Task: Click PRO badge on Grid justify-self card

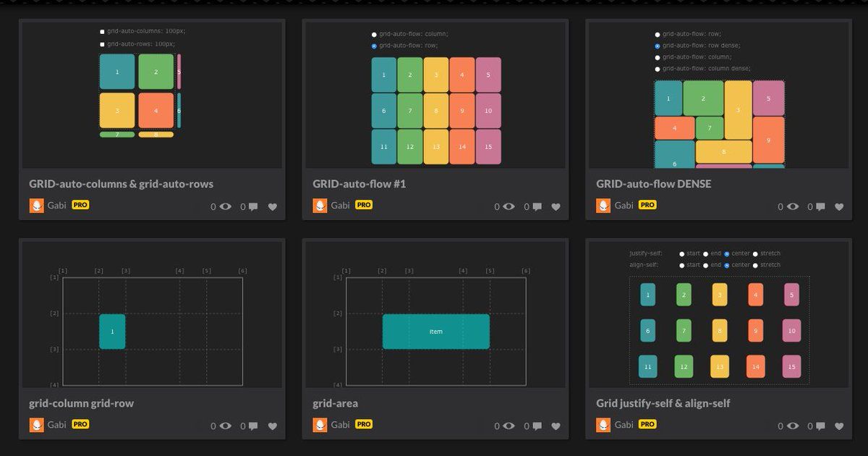Action: pos(647,424)
